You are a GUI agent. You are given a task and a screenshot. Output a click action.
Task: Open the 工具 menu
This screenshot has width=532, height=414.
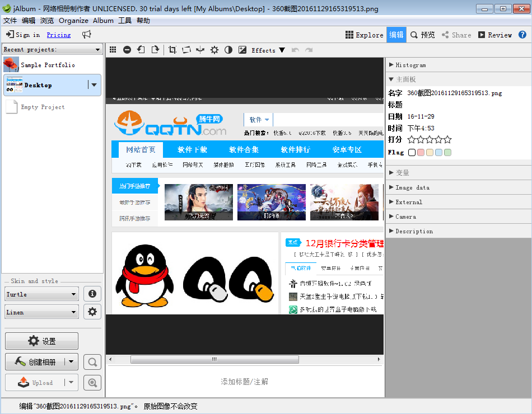(x=124, y=21)
